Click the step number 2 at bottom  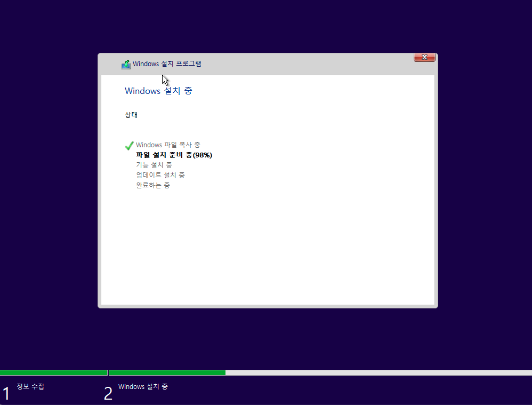pyautogui.click(x=108, y=393)
